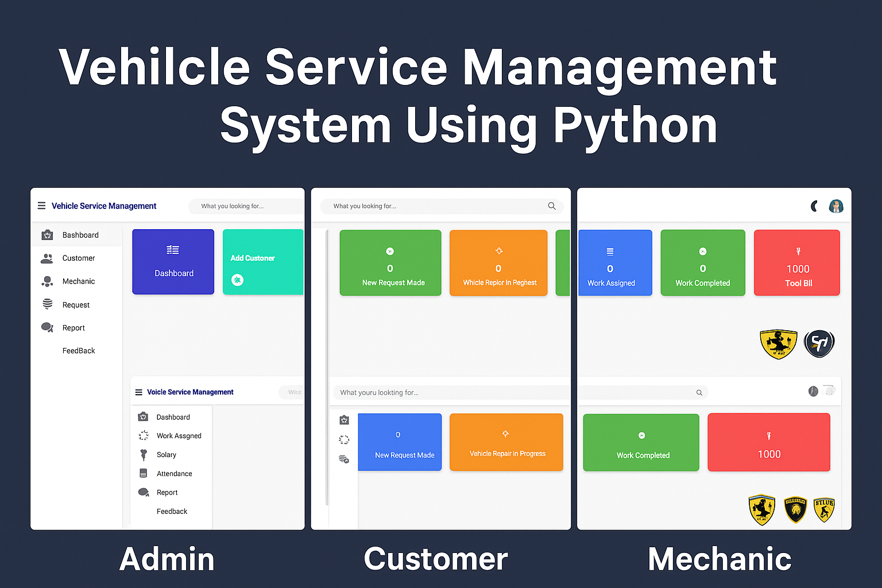Open the green New Request Made card

(x=390, y=263)
